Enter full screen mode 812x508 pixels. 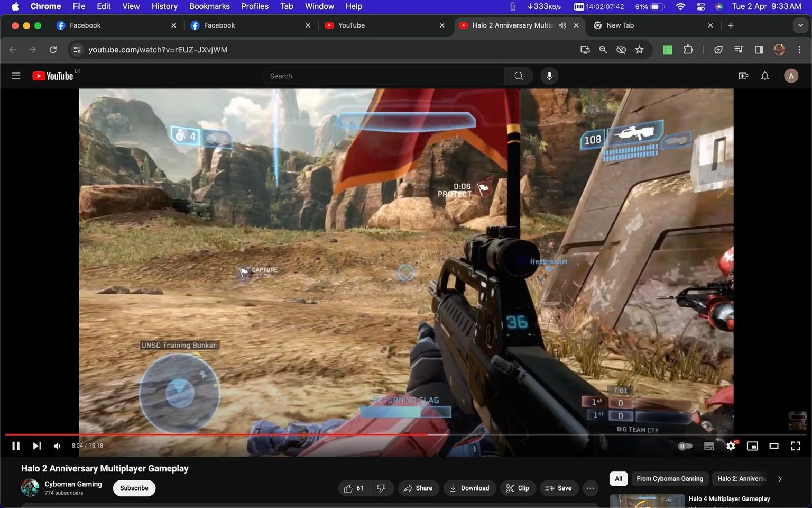point(796,446)
